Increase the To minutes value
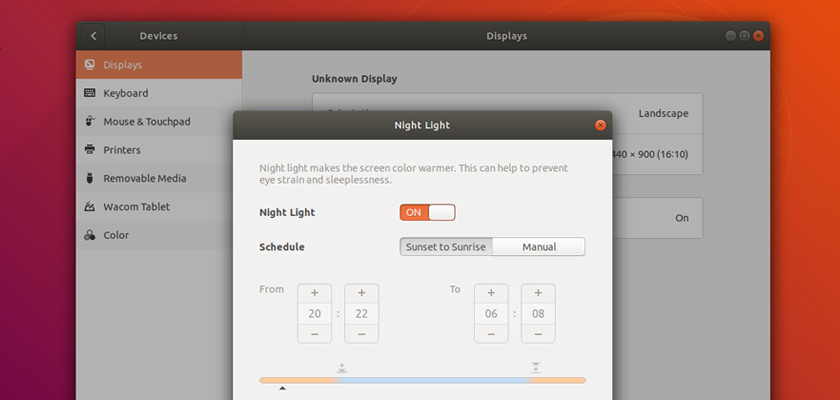Image resolution: width=840 pixels, height=400 pixels. point(538,293)
